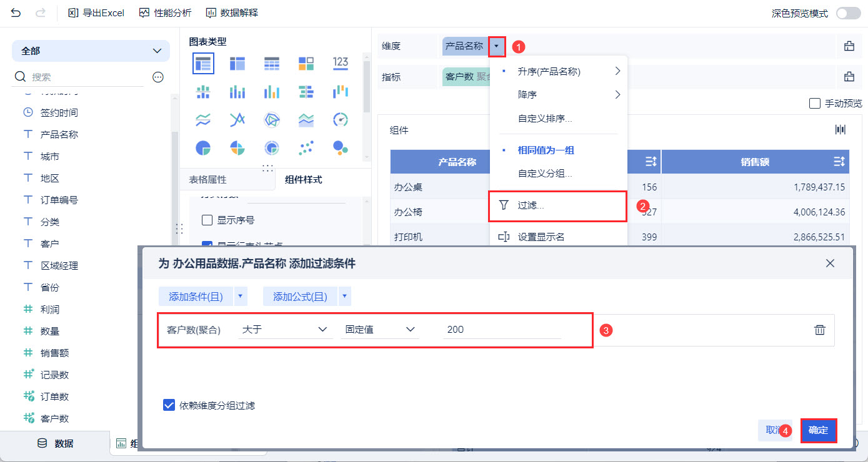868x462 pixels.
Task: Expand 升序(产品名称) submenu
Action: [x=558, y=71]
